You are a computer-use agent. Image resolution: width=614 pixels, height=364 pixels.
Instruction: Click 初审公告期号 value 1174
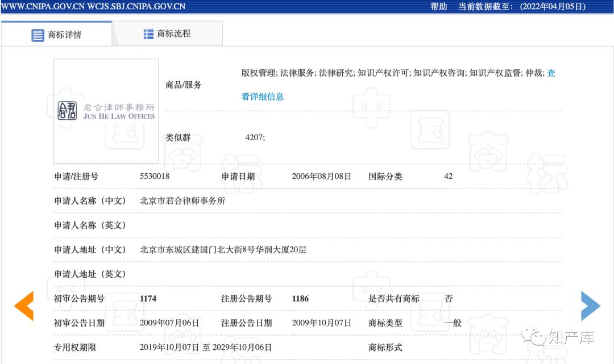tap(149, 298)
